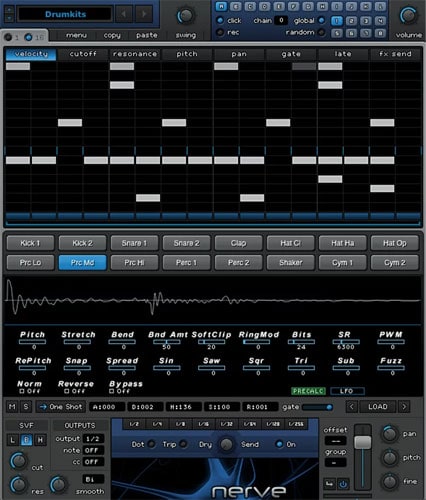
Task: Enable the Dot delay option
Action: 151,444
